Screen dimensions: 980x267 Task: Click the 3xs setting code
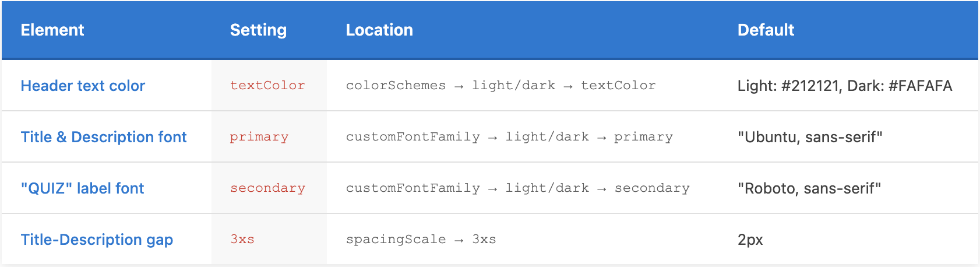coord(242,240)
